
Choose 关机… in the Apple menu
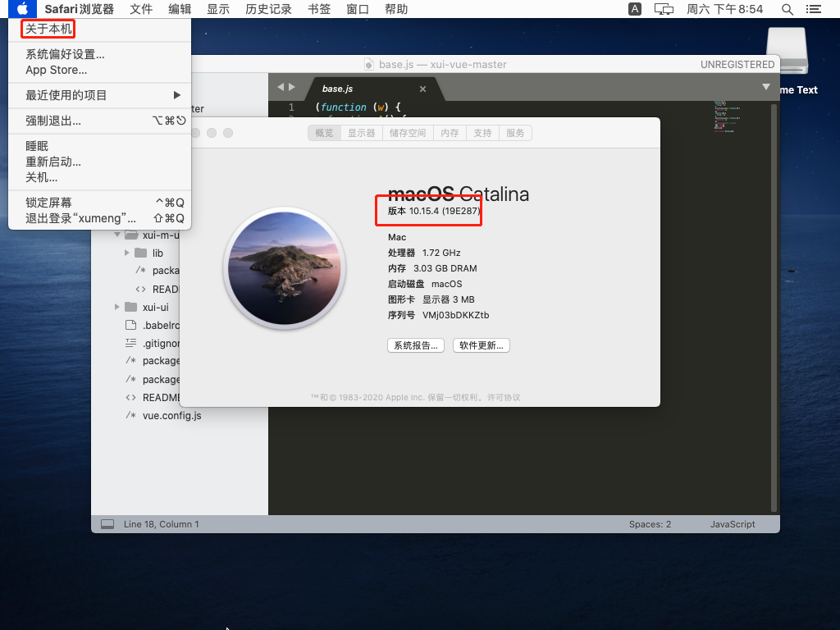[x=99, y=177]
